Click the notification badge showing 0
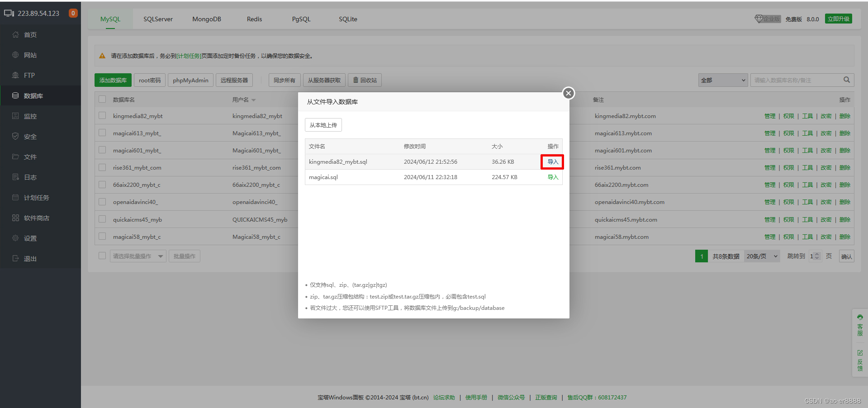The image size is (868, 408). tap(73, 13)
